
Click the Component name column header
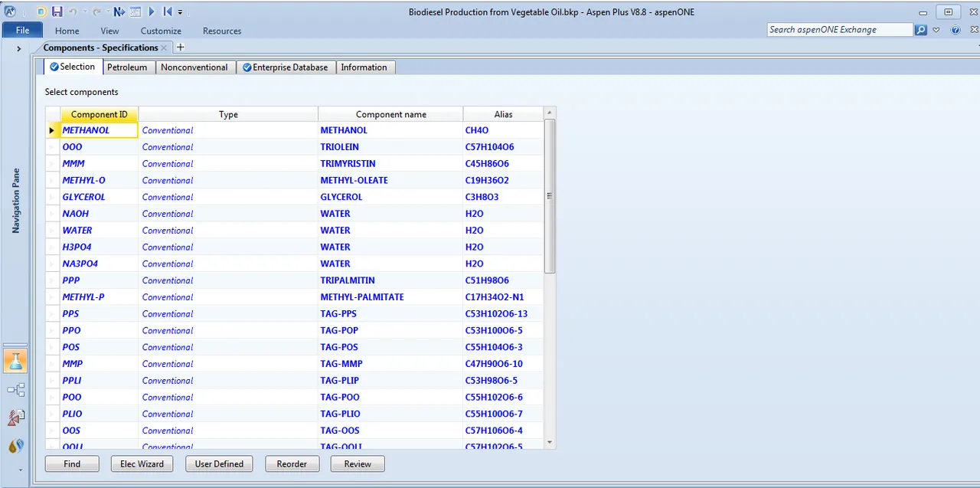390,114
